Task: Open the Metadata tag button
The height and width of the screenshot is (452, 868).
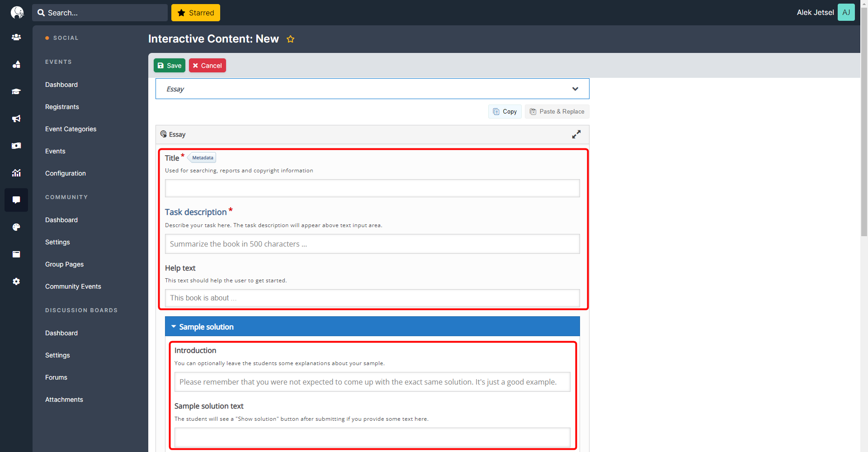Action: 202,157
